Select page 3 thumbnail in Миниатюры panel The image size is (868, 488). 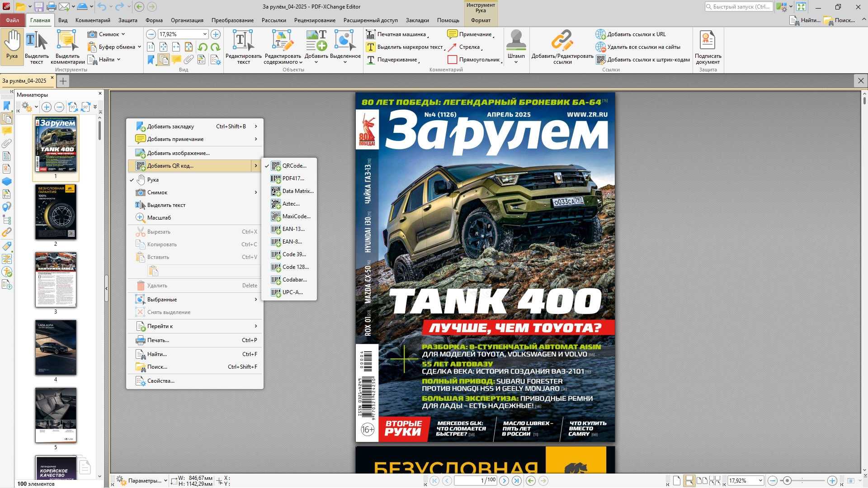coord(56,280)
